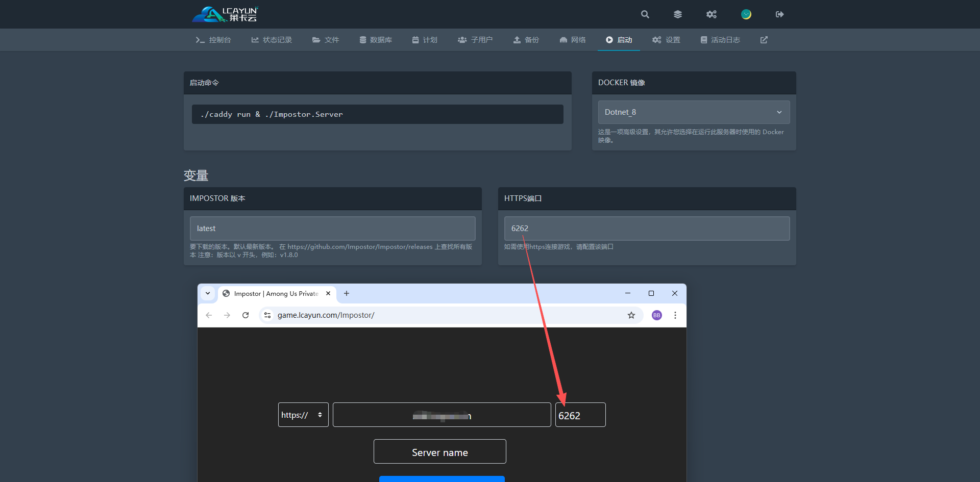
Task: Click the user avatar icon
Action: (x=746, y=14)
